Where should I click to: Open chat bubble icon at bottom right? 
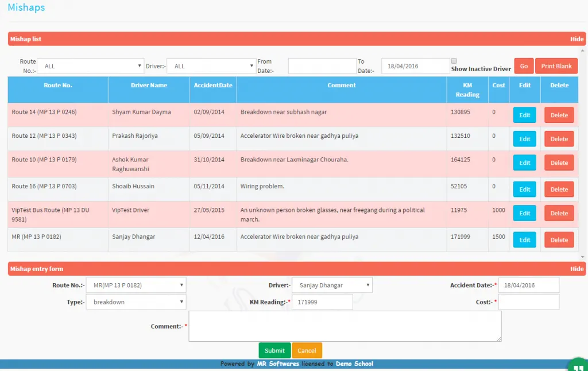578,365
